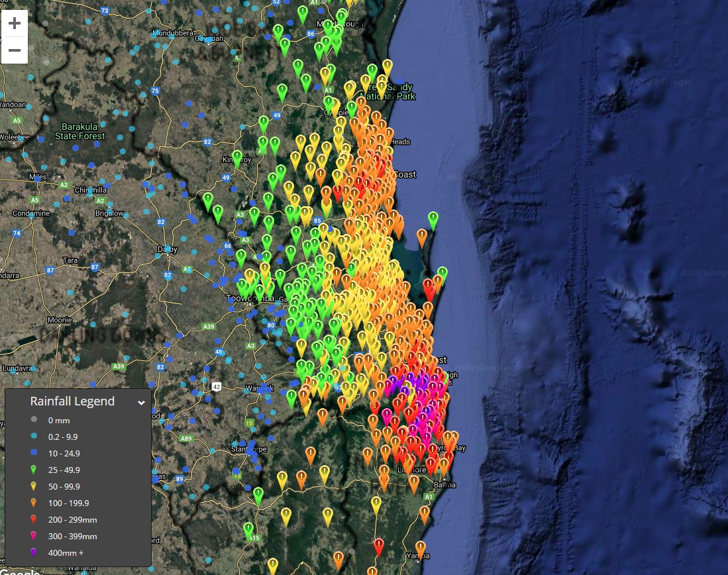Click the Google logo link
The height and width of the screenshot is (575, 728).
20,571
